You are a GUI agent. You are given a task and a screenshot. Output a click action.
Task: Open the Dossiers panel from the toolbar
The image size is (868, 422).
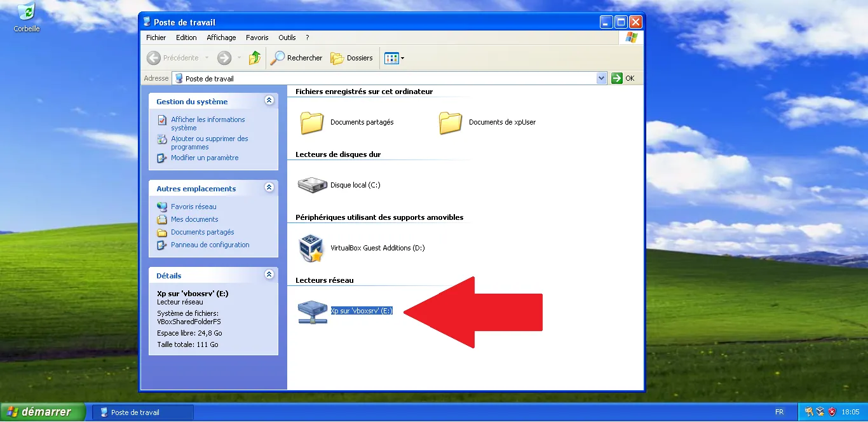click(x=351, y=58)
